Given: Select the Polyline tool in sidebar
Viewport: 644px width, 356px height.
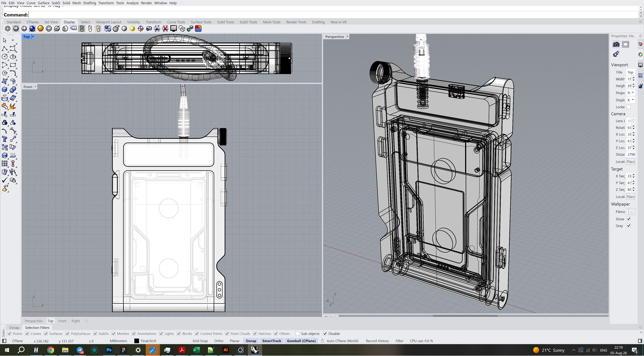Looking at the screenshot, I should [x=5, y=49].
